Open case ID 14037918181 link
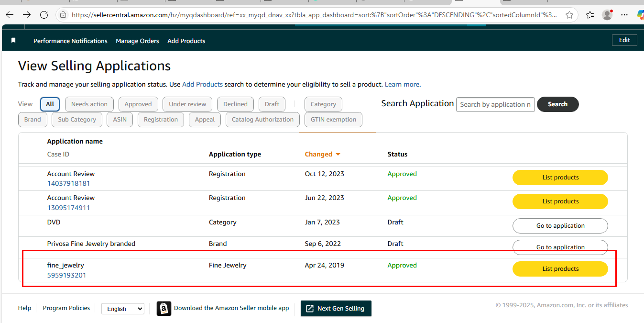 click(68, 184)
